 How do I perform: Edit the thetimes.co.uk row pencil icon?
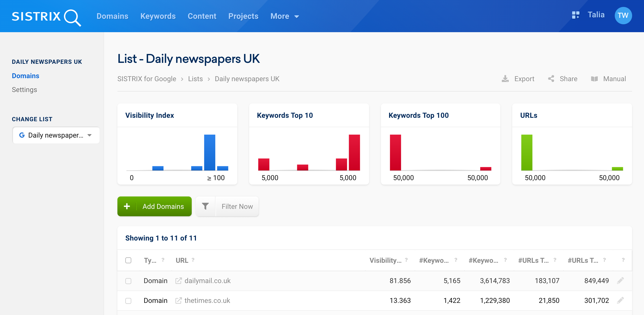[x=620, y=300]
